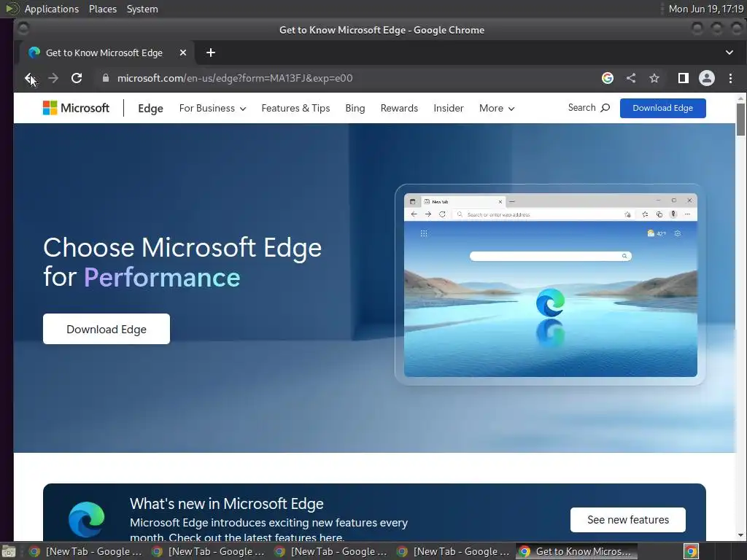Screen dimensions: 747x560
Task: Open the Rewards navigation link
Action: tap(399, 109)
